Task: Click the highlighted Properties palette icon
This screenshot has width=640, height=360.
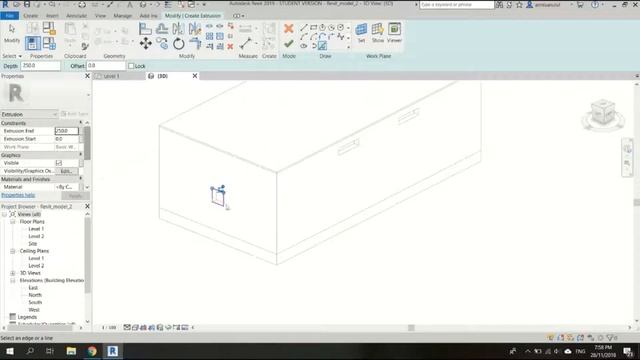Action: 33,43
